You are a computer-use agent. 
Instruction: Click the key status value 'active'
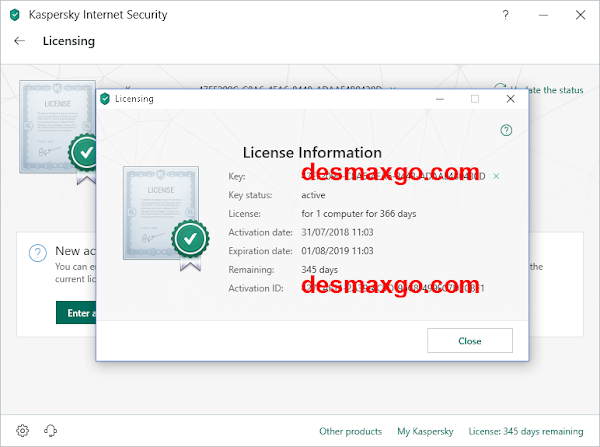click(313, 195)
